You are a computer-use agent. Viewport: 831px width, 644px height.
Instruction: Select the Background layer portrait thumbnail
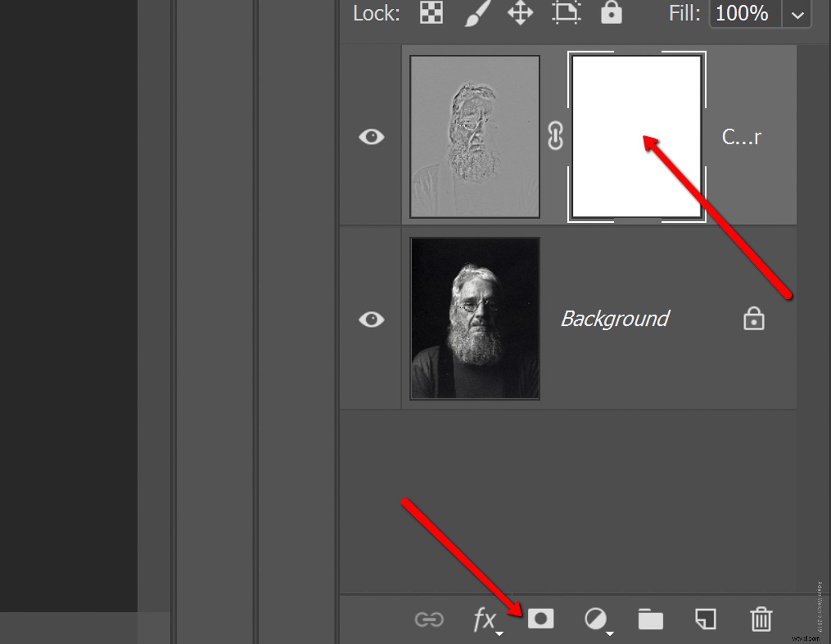point(475,318)
